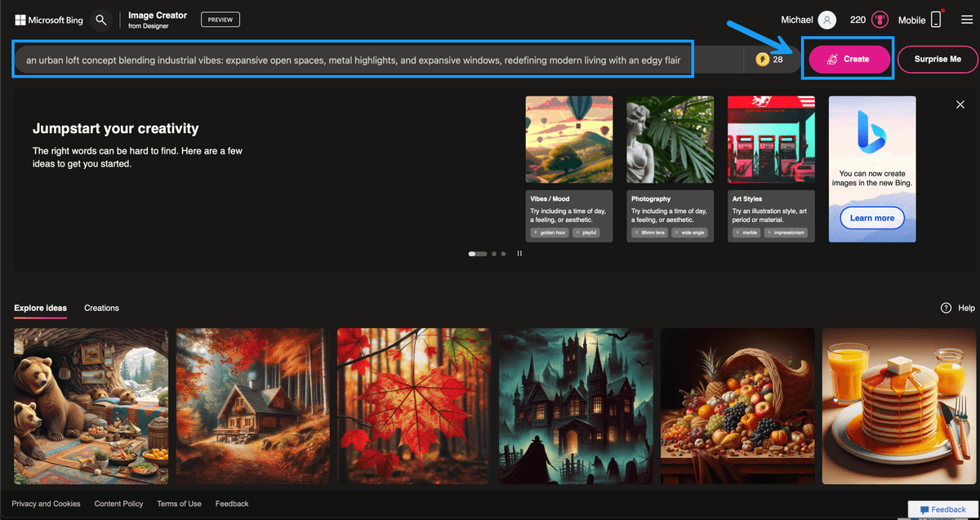Open the hamburger menu

tap(966, 20)
